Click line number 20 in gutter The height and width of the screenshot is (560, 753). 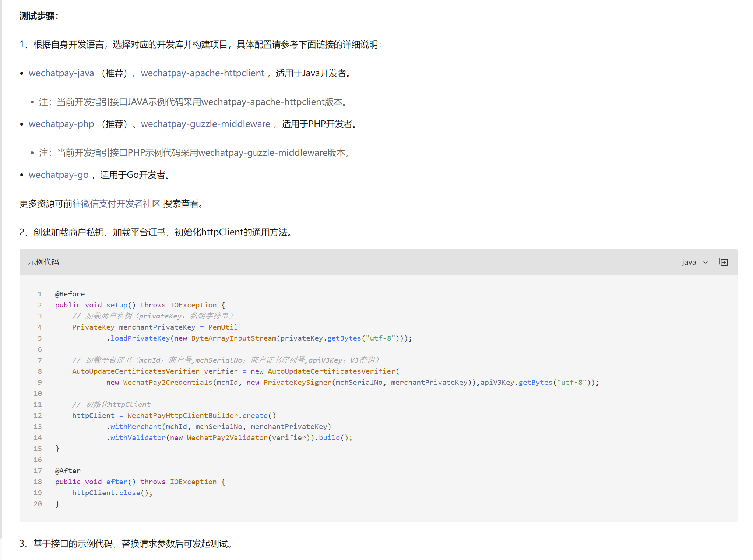click(38, 504)
